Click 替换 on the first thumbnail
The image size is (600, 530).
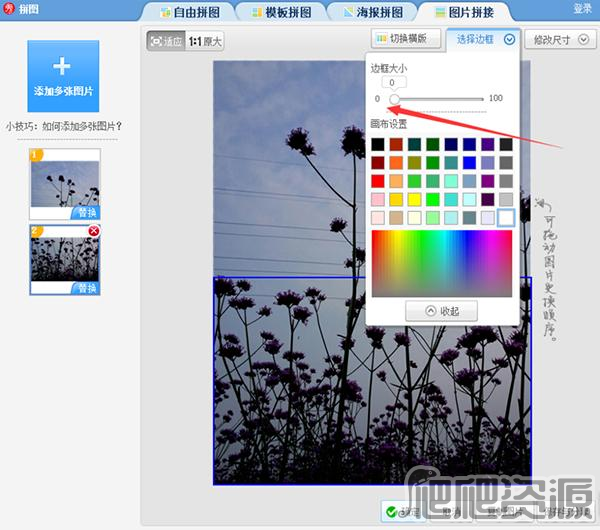tap(85, 213)
